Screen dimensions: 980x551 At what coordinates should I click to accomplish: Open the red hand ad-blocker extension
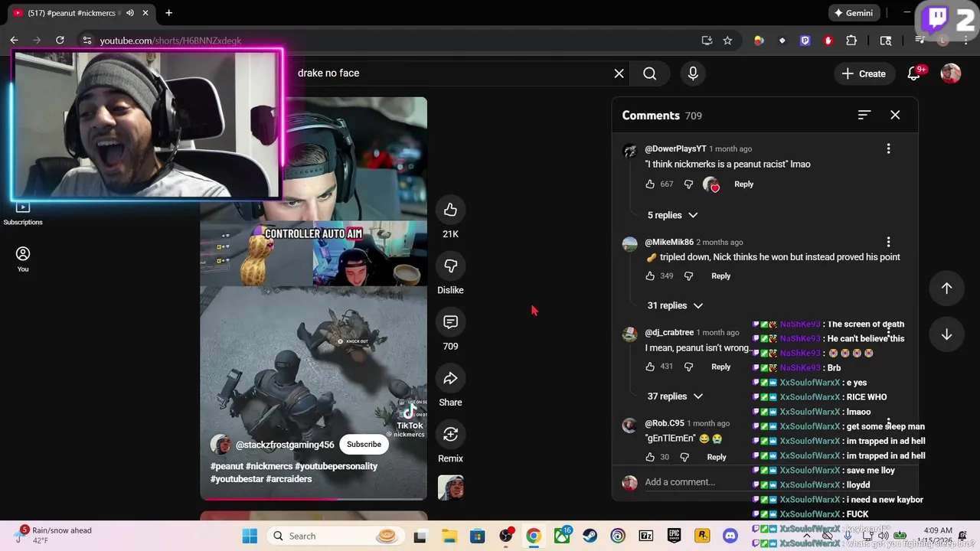coord(828,41)
